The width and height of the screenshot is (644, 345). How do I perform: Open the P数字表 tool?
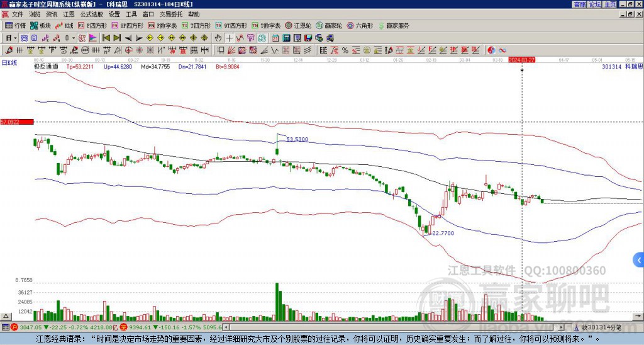[x=163, y=25]
